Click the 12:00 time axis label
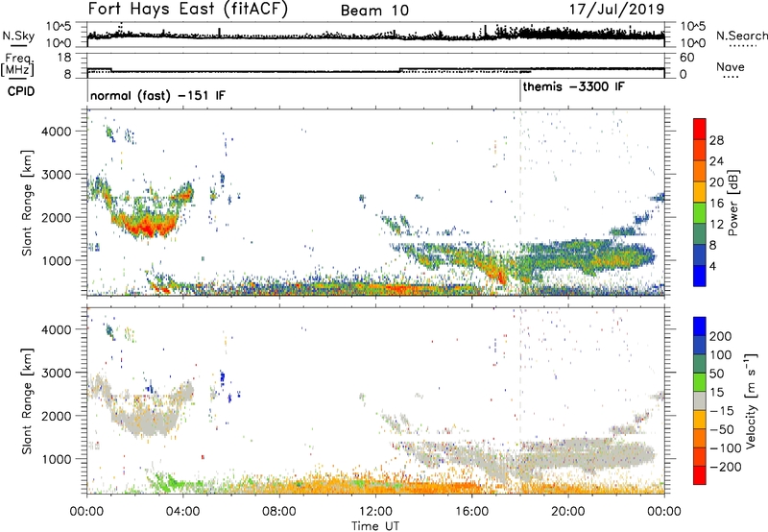 coord(375,512)
